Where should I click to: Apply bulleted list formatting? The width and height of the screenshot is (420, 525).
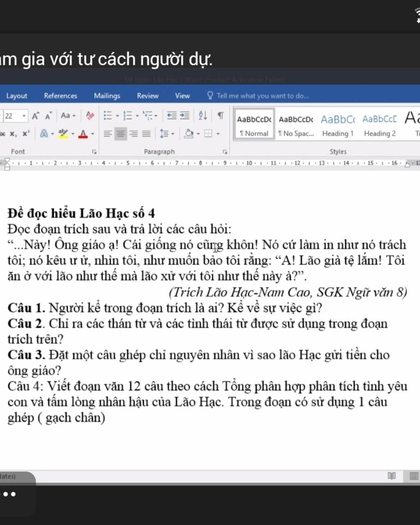[x=107, y=116]
